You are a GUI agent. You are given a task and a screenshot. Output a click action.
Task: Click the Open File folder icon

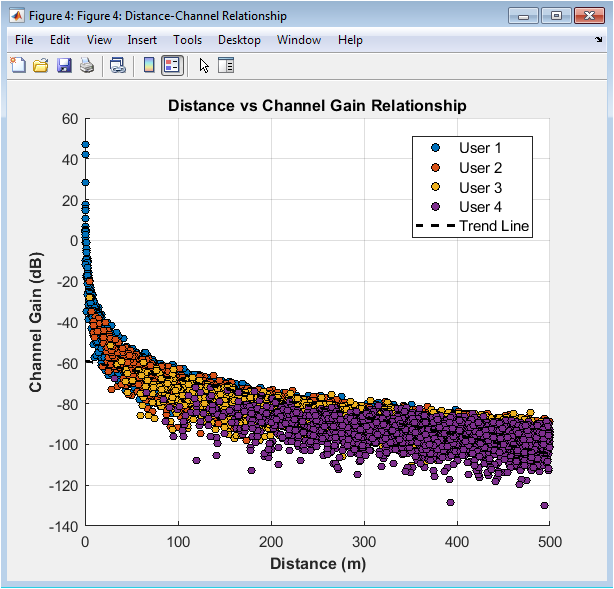pyautogui.click(x=41, y=66)
